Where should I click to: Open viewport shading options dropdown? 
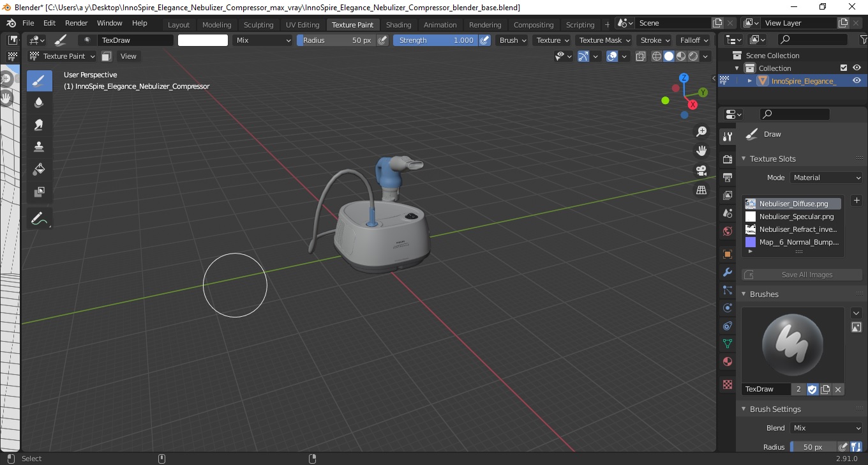point(705,56)
